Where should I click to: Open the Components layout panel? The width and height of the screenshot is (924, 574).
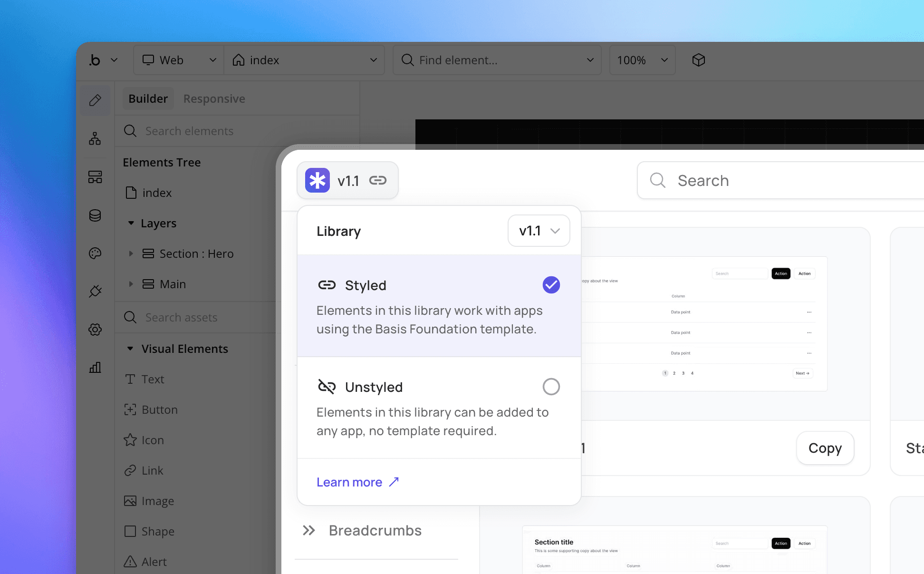(x=95, y=176)
